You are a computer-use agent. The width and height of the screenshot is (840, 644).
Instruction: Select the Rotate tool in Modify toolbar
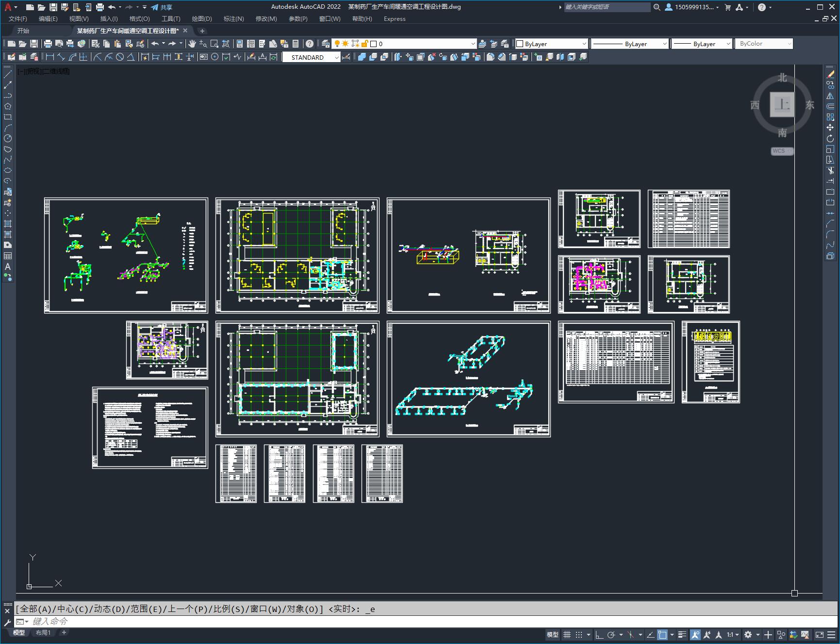pyautogui.click(x=830, y=138)
